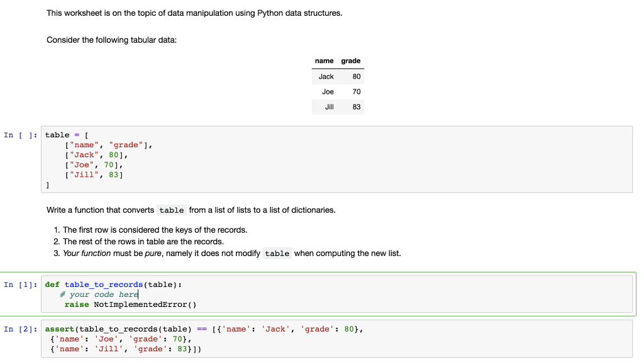Select the "In [ ]:" prompt of first cell
The height and width of the screenshot is (363, 644).
coord(21,135)
